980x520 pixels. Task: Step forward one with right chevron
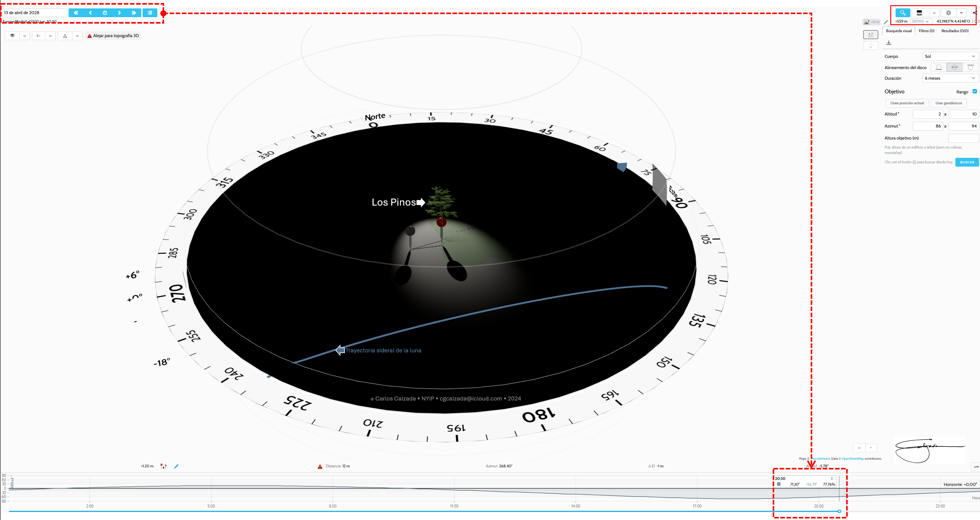[119, 13]
